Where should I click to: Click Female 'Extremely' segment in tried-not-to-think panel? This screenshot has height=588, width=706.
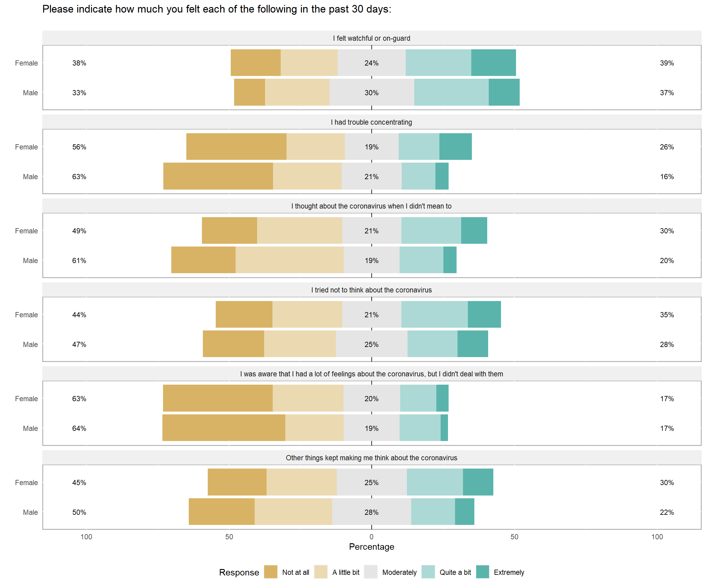coord(484,314)
